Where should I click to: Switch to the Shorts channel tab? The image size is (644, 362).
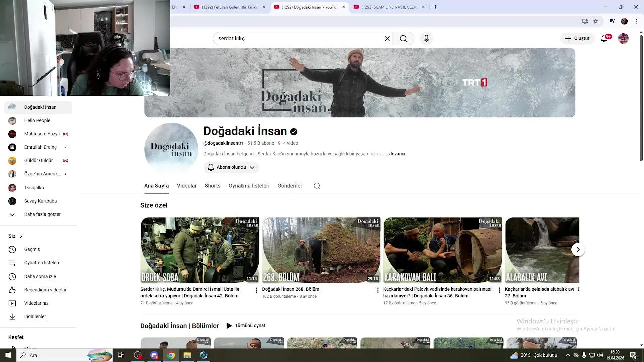coord(213,186)
